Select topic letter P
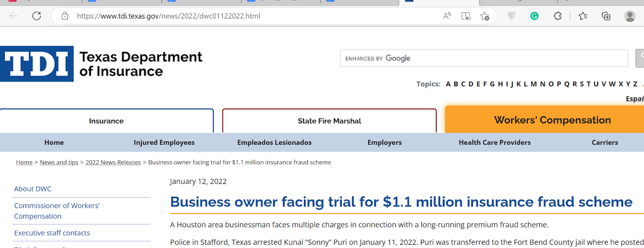This screenshot has width=644, height=248. [559, 84]
